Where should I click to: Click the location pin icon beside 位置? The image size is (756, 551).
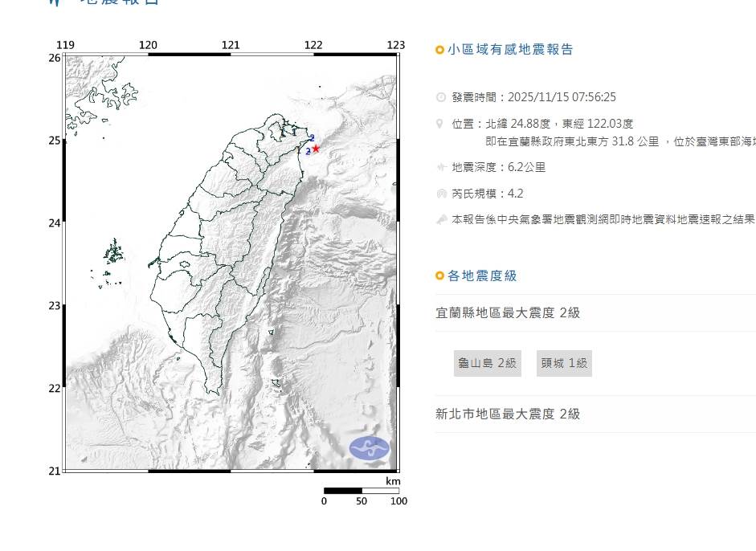(440, 124)
